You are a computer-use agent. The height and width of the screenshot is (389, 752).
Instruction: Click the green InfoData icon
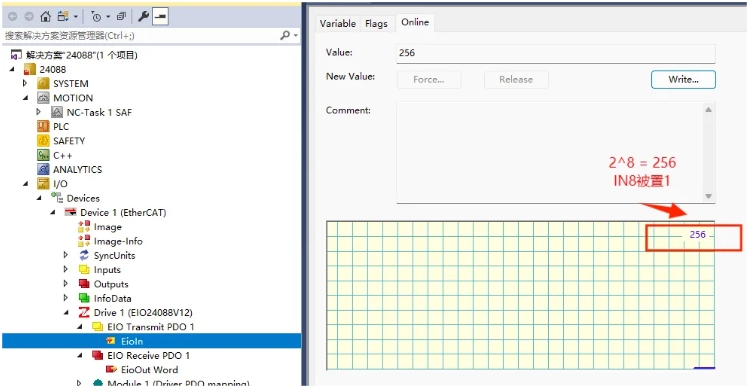point(84,298)
